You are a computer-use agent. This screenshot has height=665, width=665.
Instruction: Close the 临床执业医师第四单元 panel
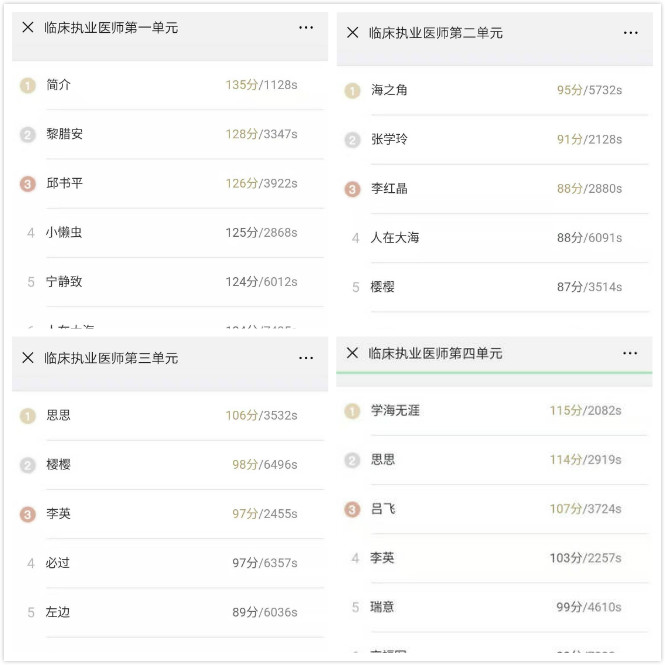(x=352, y=353)
